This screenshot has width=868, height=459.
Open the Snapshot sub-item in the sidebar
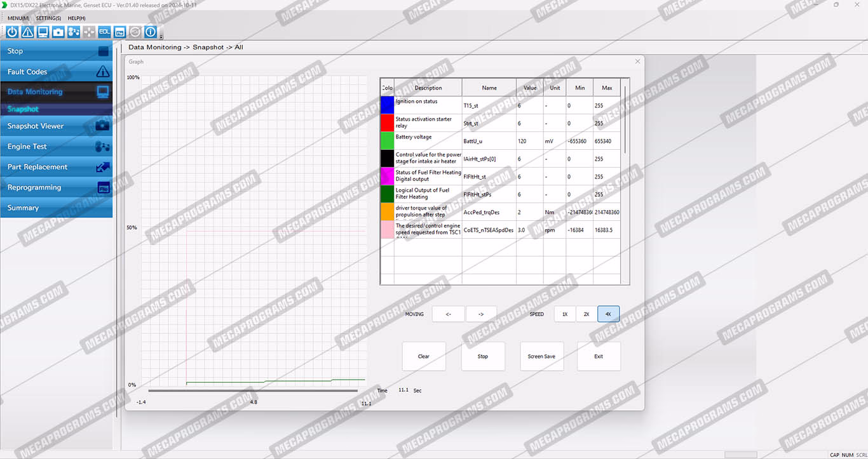[x=23, y=109]
